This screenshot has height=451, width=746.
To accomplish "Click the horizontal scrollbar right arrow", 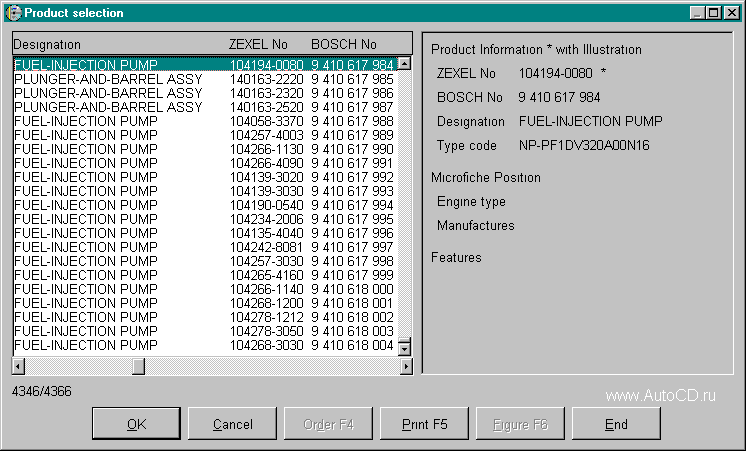I will (x=406, y=366).
